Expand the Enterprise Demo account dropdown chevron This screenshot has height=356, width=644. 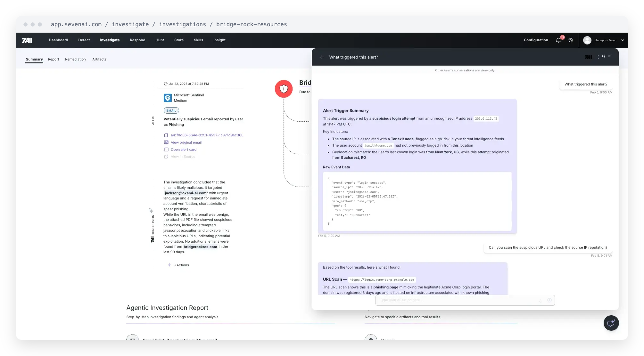pos(623,40)
